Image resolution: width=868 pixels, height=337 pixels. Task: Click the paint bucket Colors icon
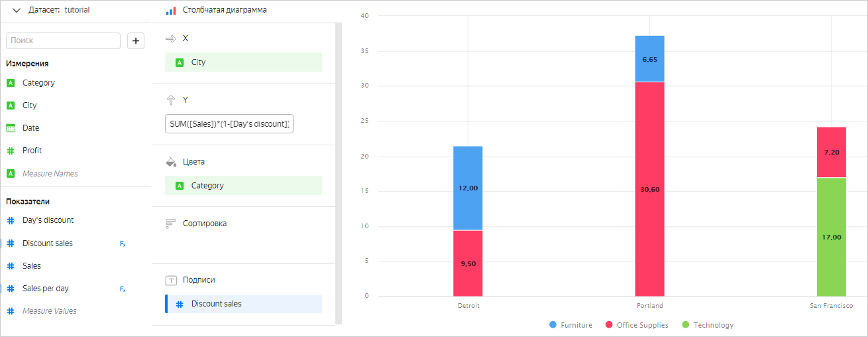171,162
